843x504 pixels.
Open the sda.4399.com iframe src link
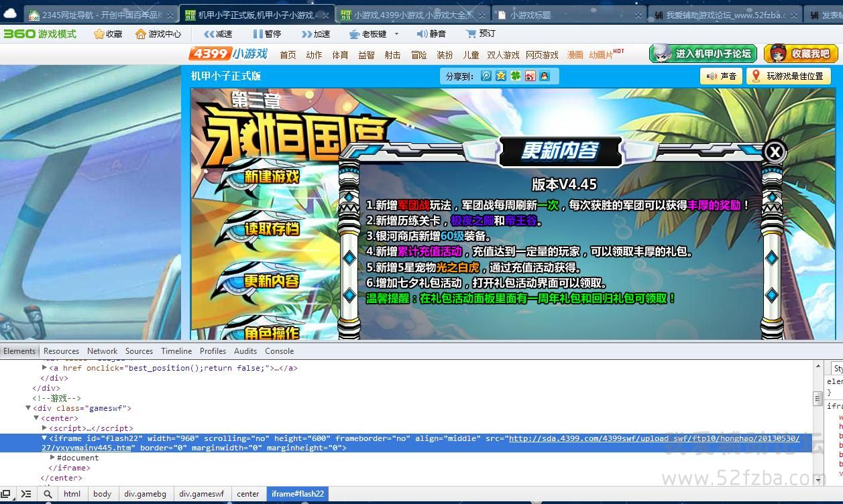pos(654,438)
